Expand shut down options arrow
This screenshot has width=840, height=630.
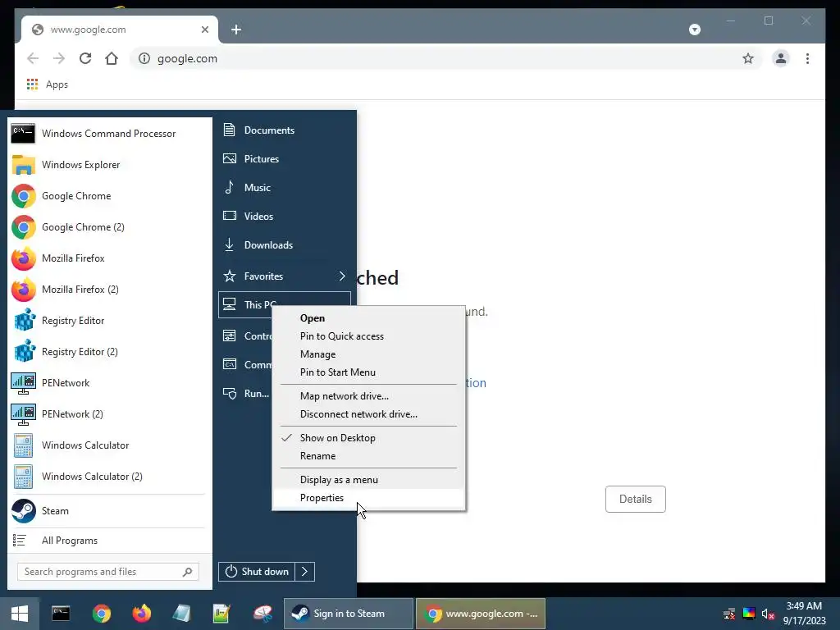pyautogui.click(x=305, y=572)
